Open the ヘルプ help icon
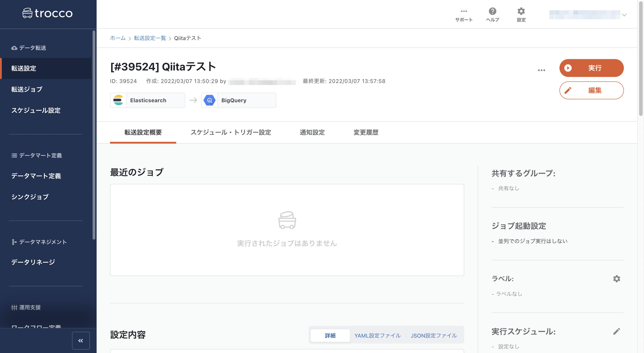Viewport: 644px width, 353px height. point(492,11)
